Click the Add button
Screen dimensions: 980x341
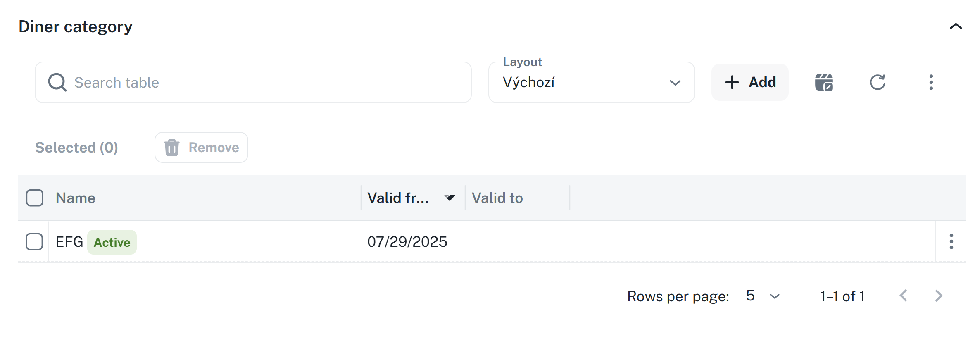pyautogui.click(x=750, y=82)
